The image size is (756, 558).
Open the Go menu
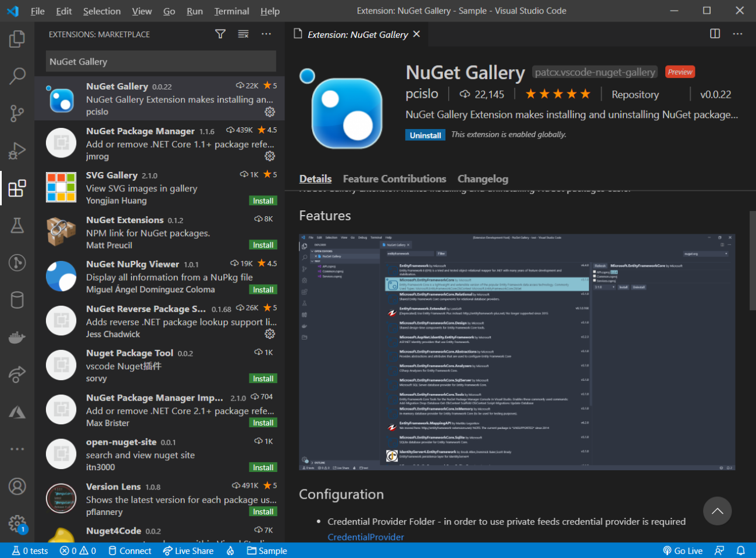pos(169,11)
